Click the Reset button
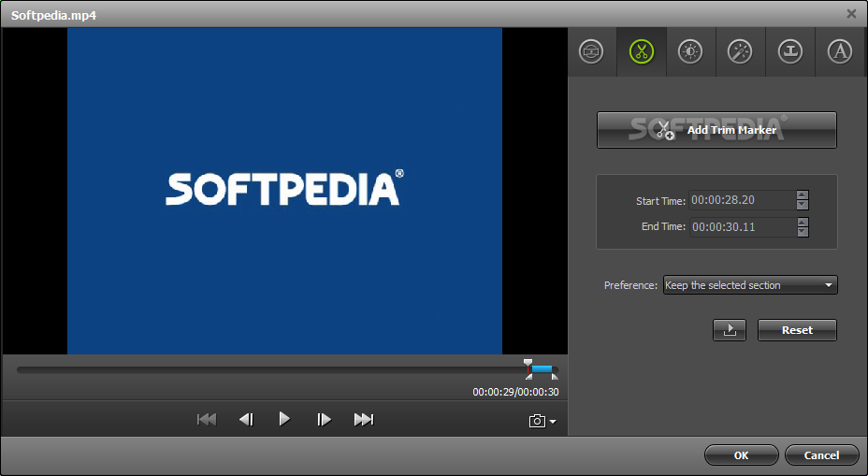The width and height of the screenshot is (868, 476). [x=797, y=330]
